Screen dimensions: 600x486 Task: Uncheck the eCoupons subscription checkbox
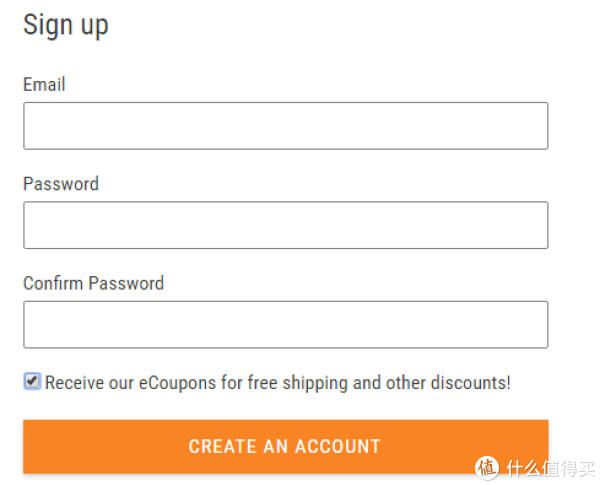point(32,381)
